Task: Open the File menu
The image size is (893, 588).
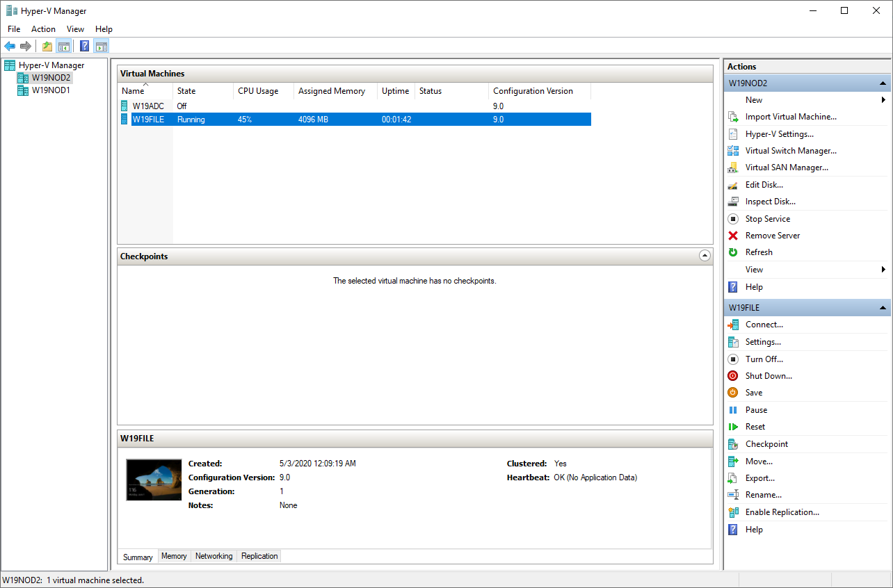Action: click(x=14, y=29)
